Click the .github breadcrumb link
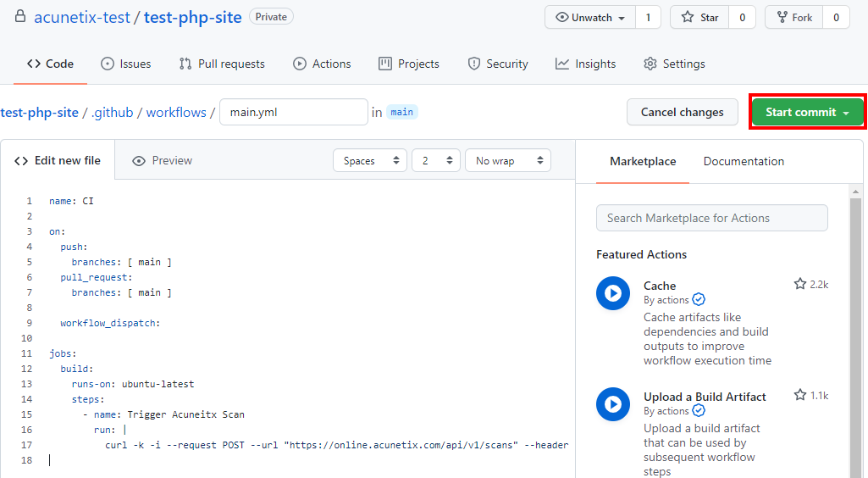 113,113
